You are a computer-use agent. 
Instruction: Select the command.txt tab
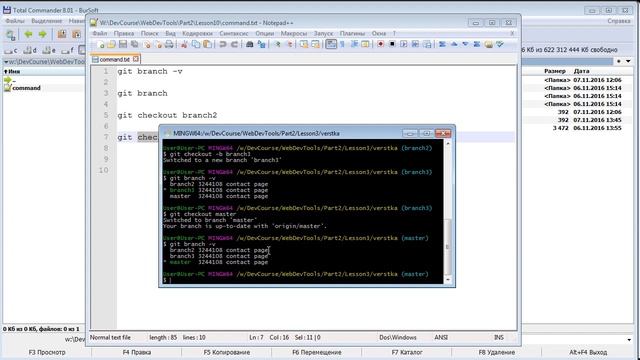[x=115, y=59]
